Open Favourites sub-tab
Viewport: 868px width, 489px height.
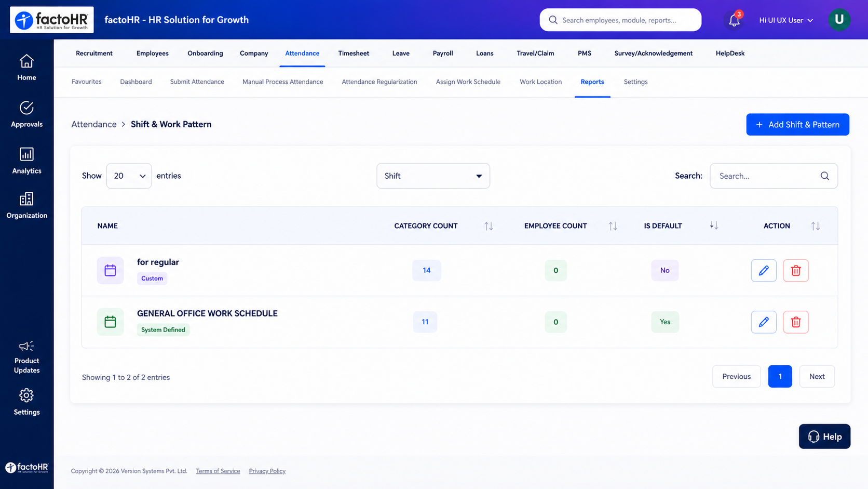86,82
